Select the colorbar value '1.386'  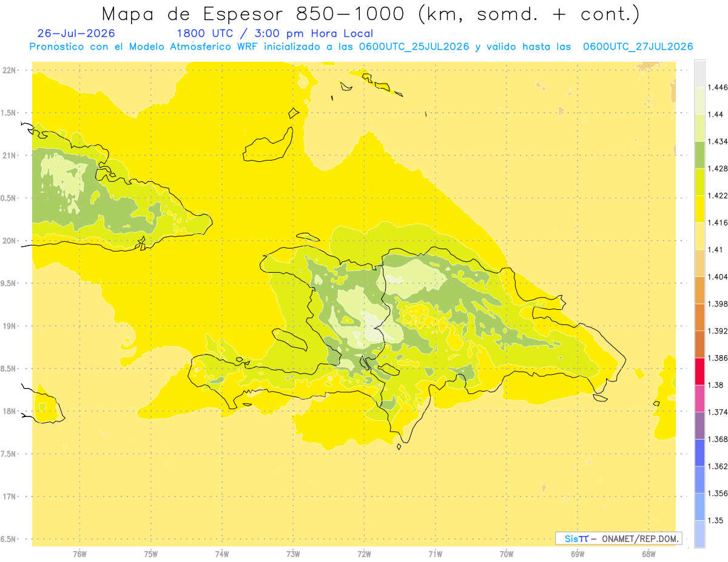coord(718,358)
